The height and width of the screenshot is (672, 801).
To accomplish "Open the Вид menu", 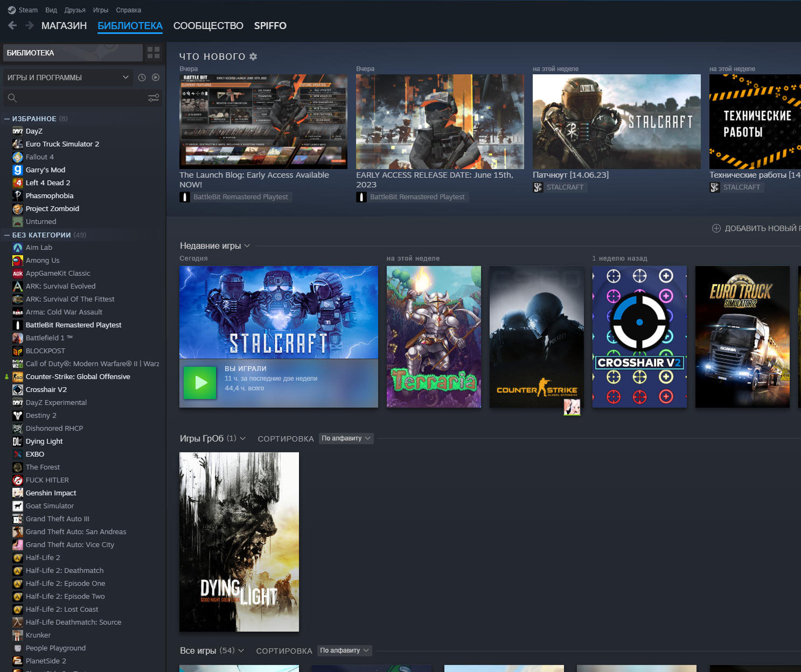I will pyautogui.click(x=51, y=10).
